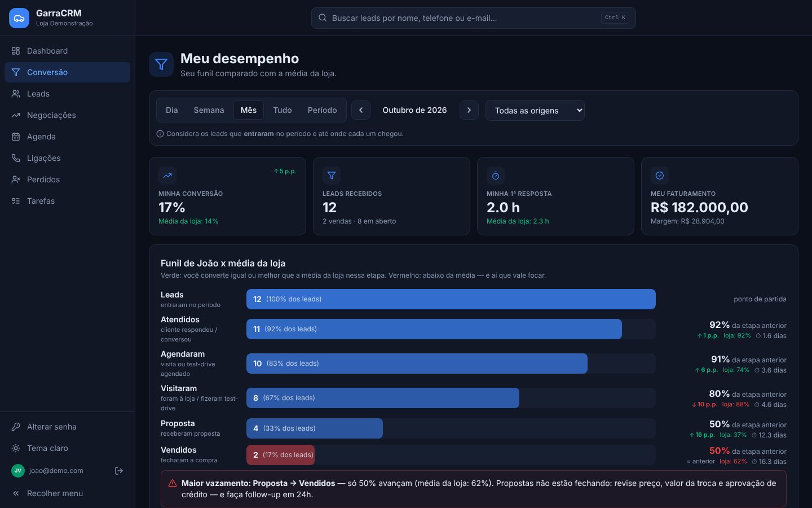The height and width of the screenshot is (508, 812).
Task: Select the Dia period option
Action: click(x=172, y=110)
